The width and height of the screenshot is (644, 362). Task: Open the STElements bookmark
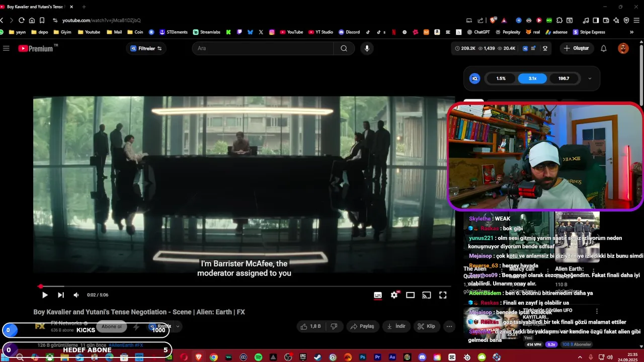(x=173, y=32)
